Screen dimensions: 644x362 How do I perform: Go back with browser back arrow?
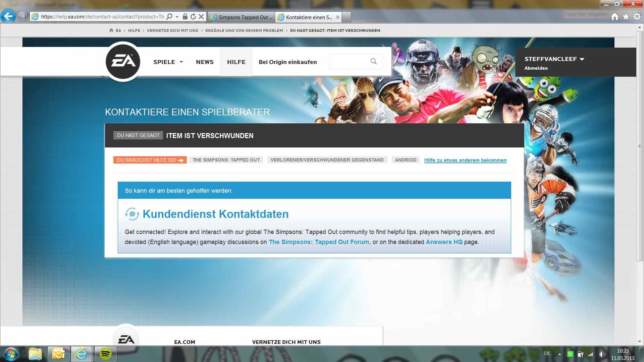pyautogui.click(x=8, y=16)
